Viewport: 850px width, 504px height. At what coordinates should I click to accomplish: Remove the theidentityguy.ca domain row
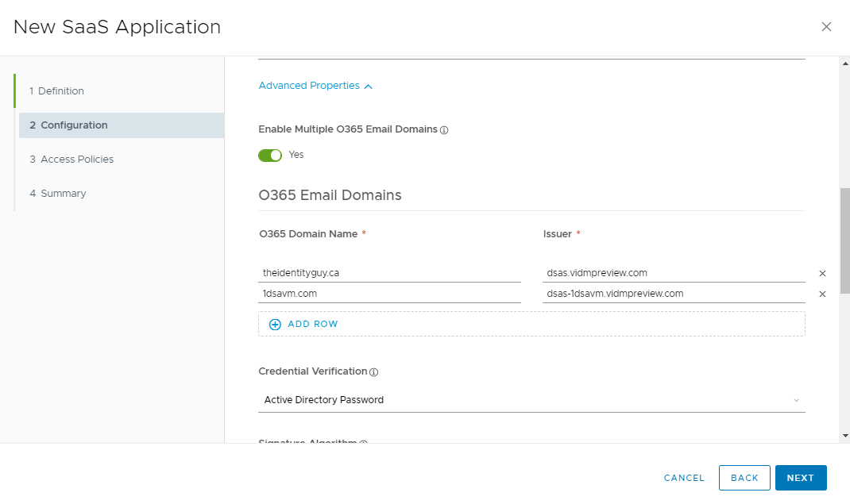[x=823, y=272]
